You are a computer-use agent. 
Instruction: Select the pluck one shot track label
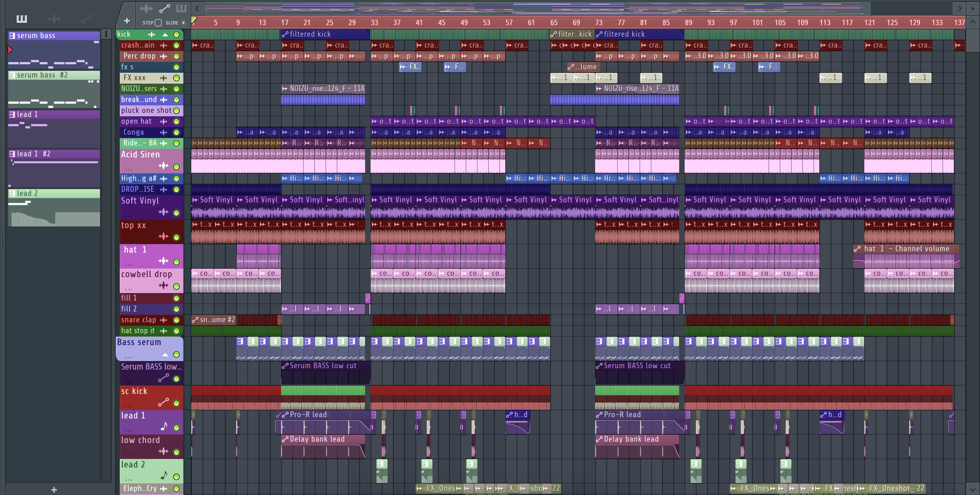click(146, 110)
